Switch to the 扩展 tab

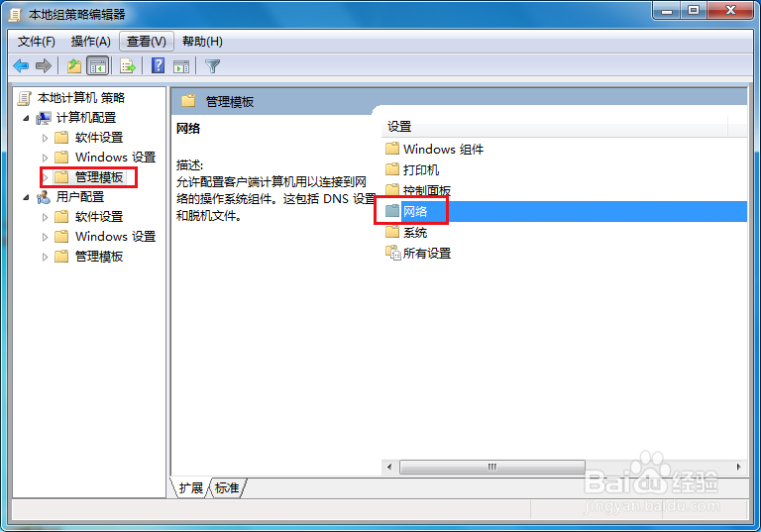click(190, 487)
